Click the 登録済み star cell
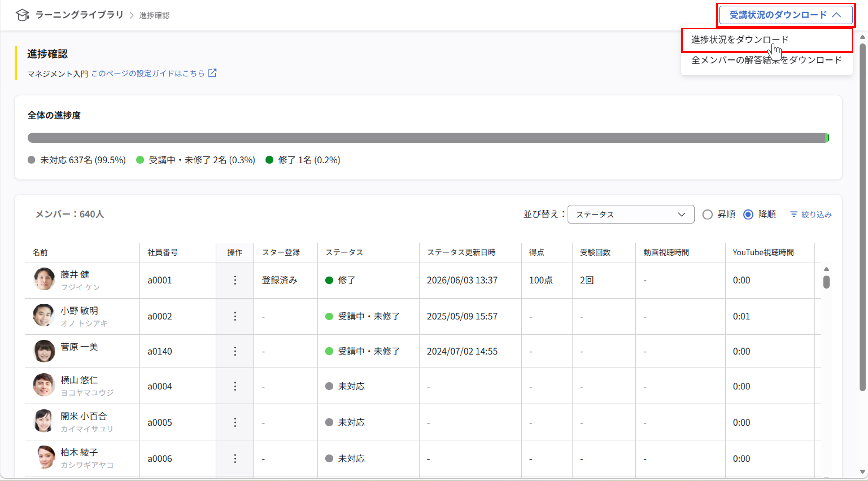Viewport: 868px width, 481px height. (x=279, y=280)
